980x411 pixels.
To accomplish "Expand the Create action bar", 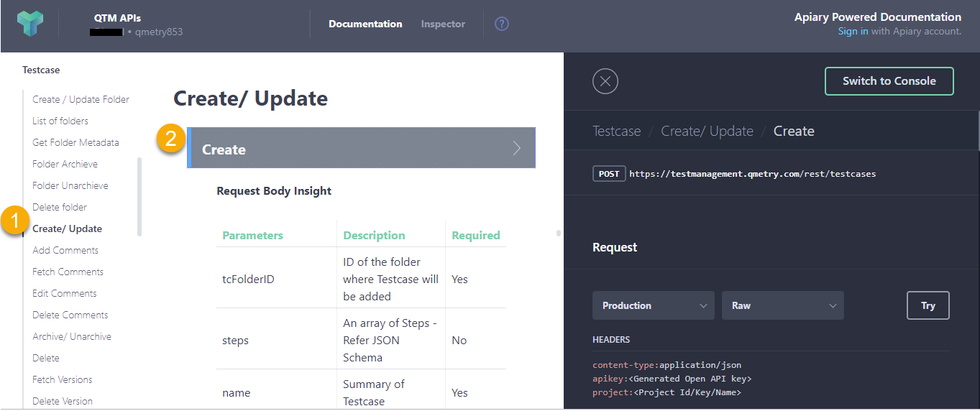I will click(x=361, y=148).
